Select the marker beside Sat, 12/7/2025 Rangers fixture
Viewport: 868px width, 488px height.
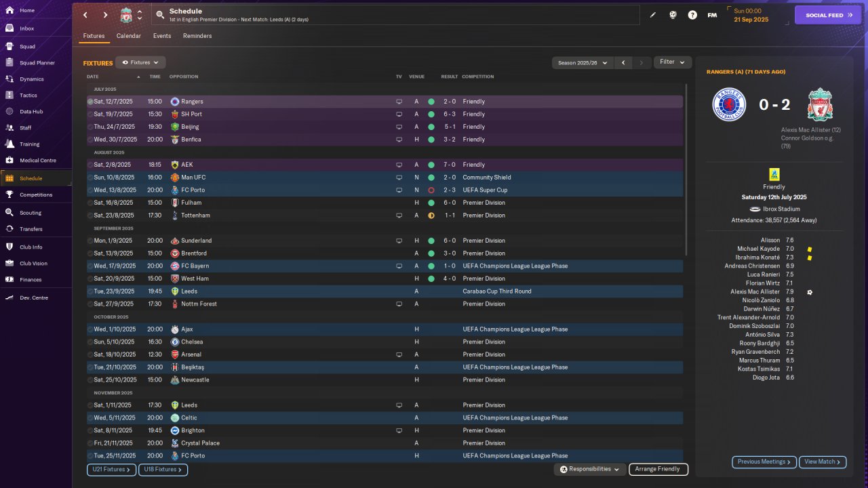[x=90, y=102]
